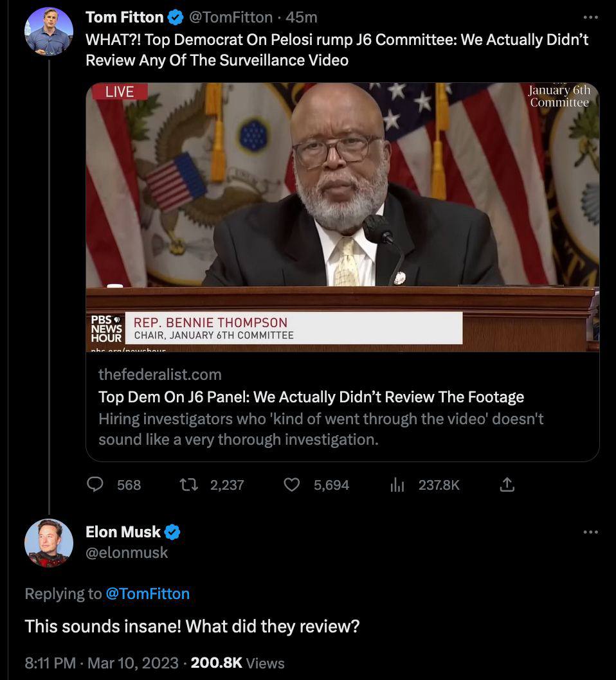Open the more options menu on Elon Musk's reply
The image size is (616, 680).
point(590,532)
